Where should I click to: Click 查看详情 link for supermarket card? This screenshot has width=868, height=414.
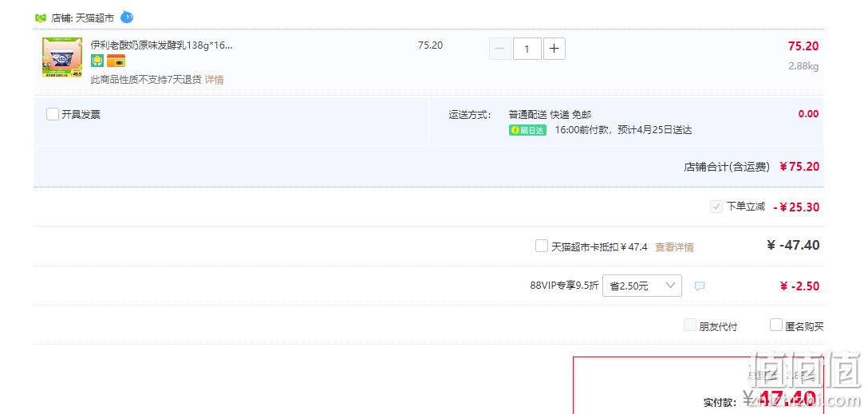click(674, 246)
